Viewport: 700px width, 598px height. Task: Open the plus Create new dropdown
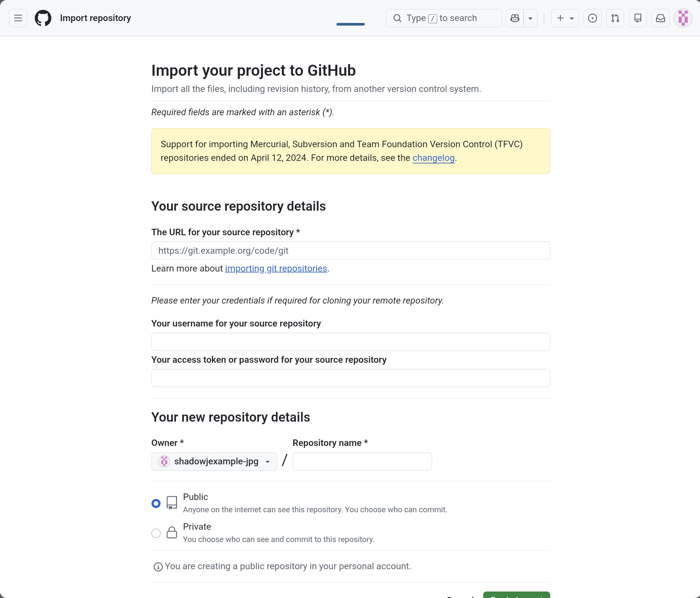tap(564, 18)
